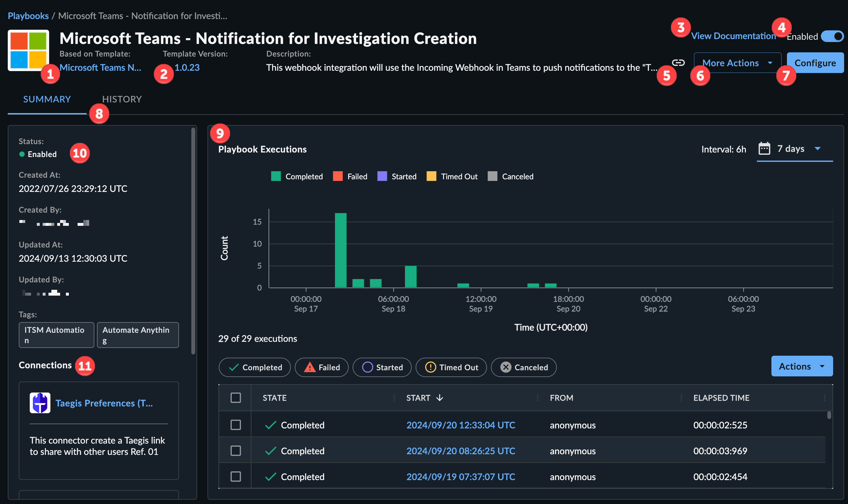Click the Automate Anything tag

click(x=138, y=335)
